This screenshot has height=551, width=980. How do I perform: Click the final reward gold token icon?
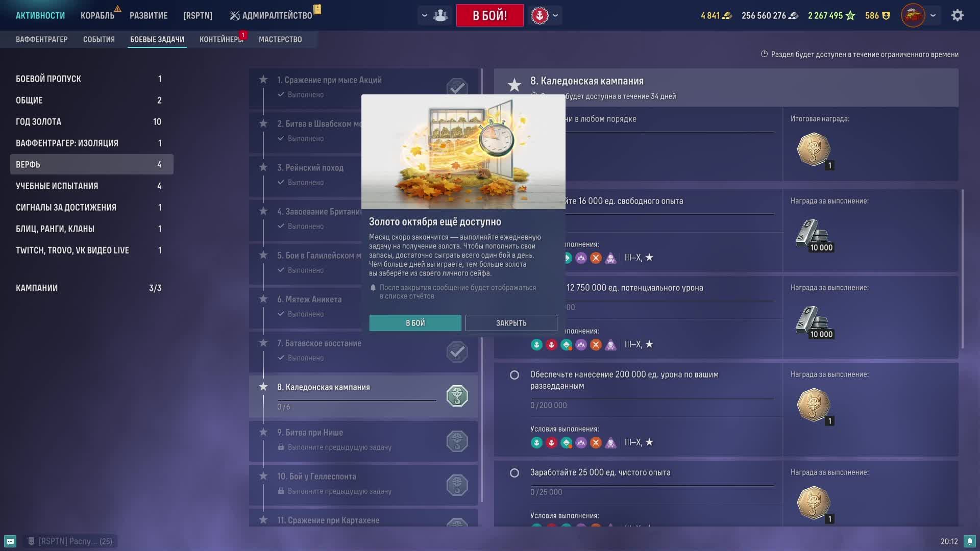tap(814, 149)
